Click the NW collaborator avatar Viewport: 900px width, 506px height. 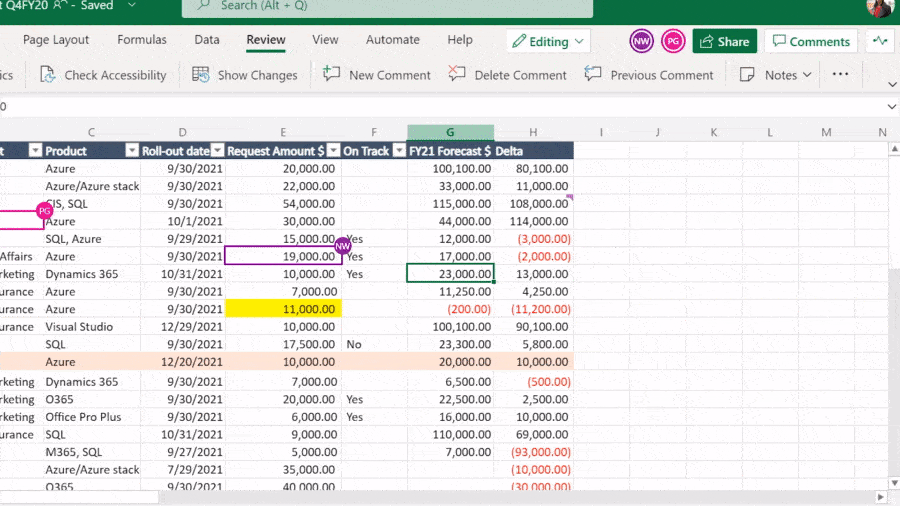pos(641,41)
